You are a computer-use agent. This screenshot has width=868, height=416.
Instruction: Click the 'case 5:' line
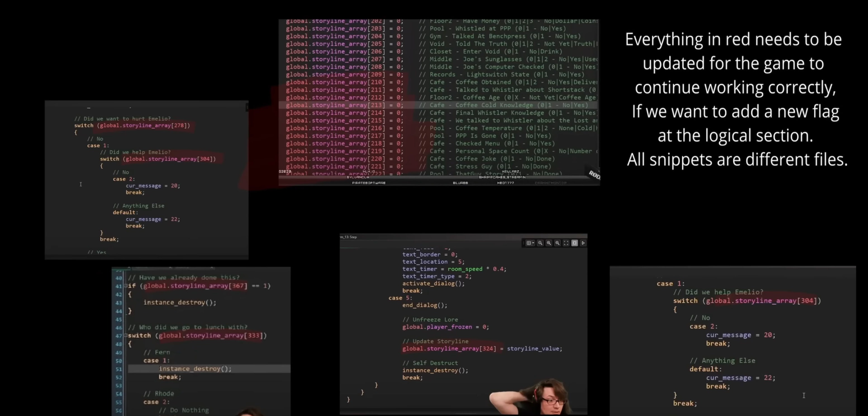coord(400,298)
